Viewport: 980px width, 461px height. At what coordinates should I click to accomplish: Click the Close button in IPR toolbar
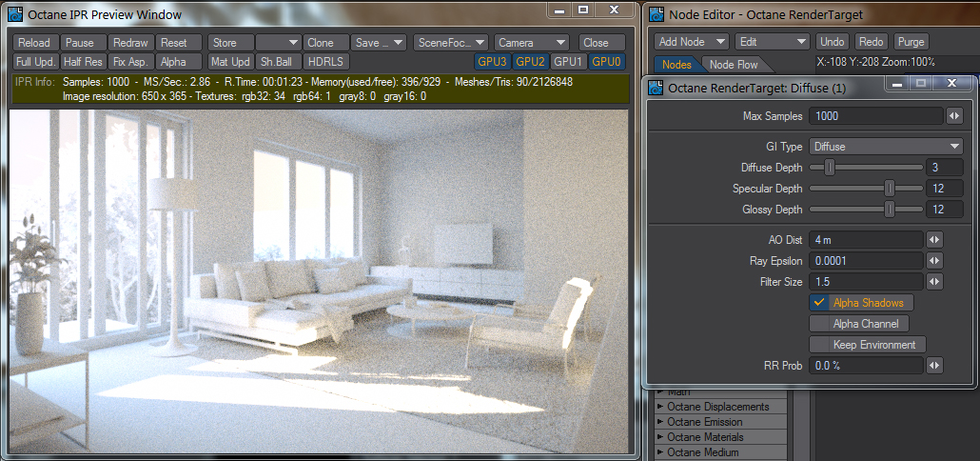[x=602, y=43]
